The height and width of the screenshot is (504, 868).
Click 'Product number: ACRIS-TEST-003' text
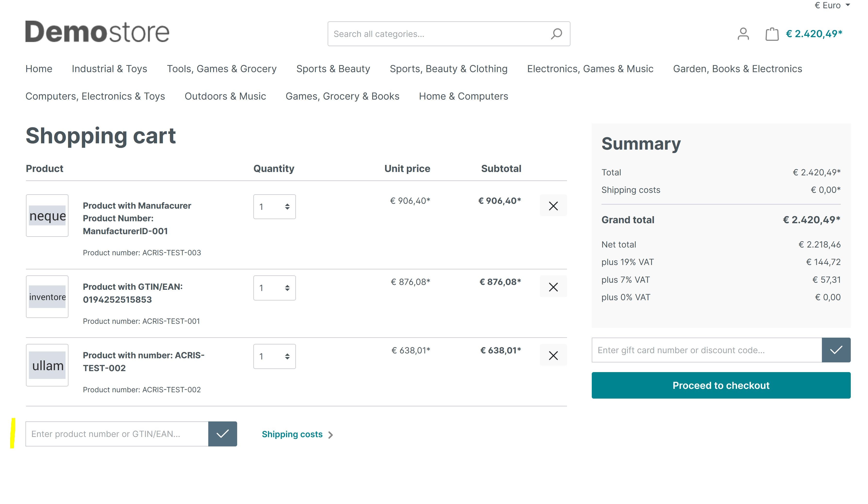pos(142,253)
